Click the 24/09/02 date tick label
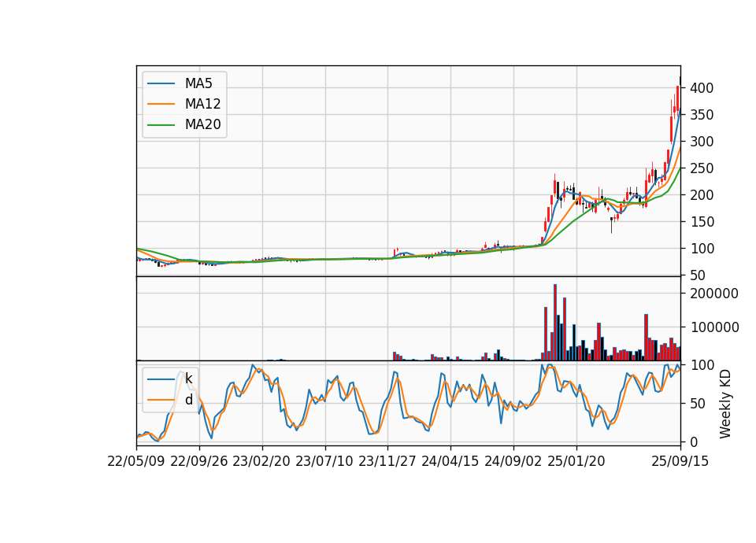 [513, 461]
